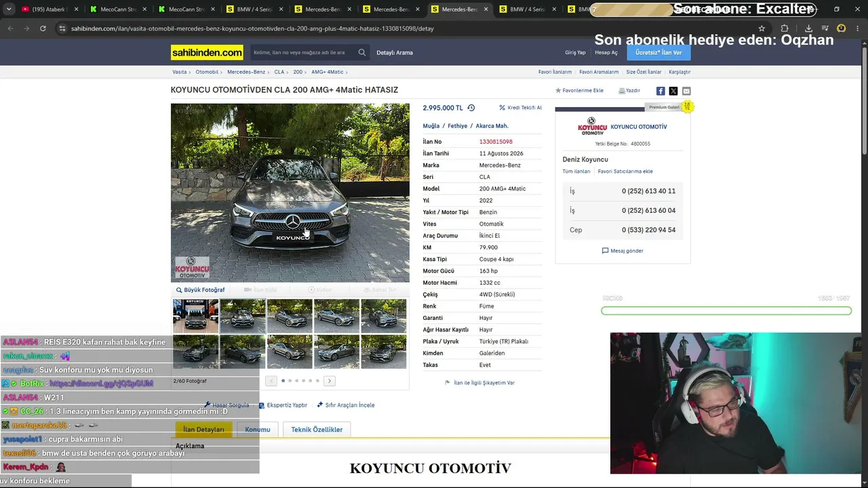Screen dimensions: 868x488
Task: Go forward in browser history
Action: tap(26, 28)
